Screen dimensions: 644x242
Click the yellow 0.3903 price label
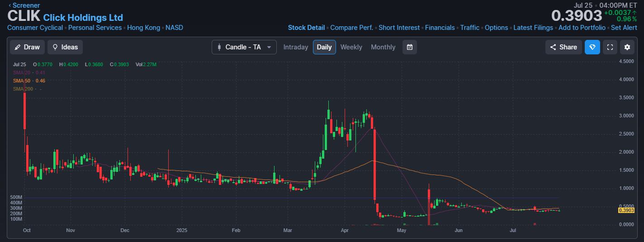click(626, 210)
